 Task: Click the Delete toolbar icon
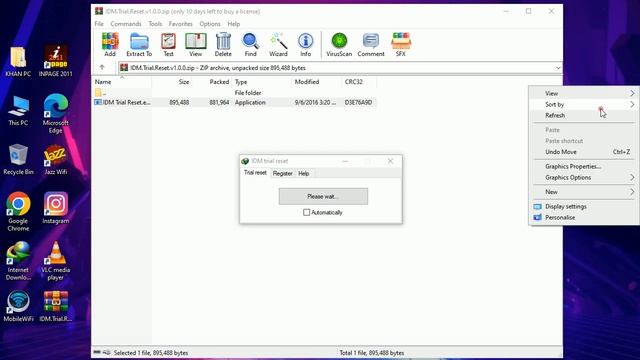223,44
